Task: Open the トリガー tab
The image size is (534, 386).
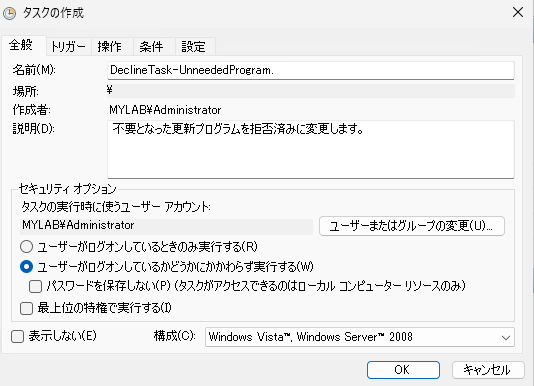Action: [x=68, y=47]
